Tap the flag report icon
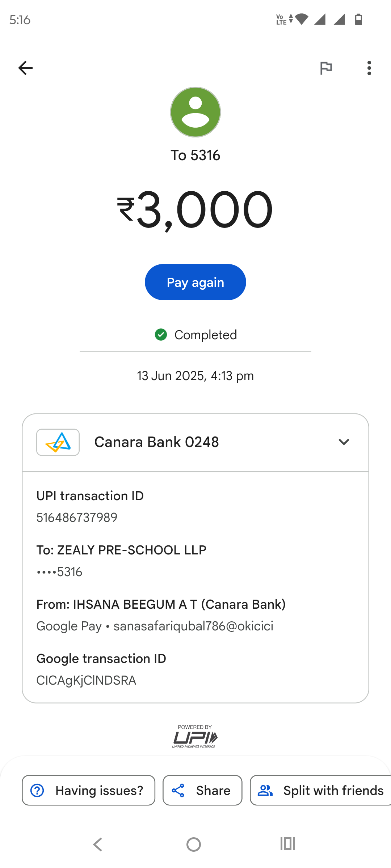 [x=326, y=68]
